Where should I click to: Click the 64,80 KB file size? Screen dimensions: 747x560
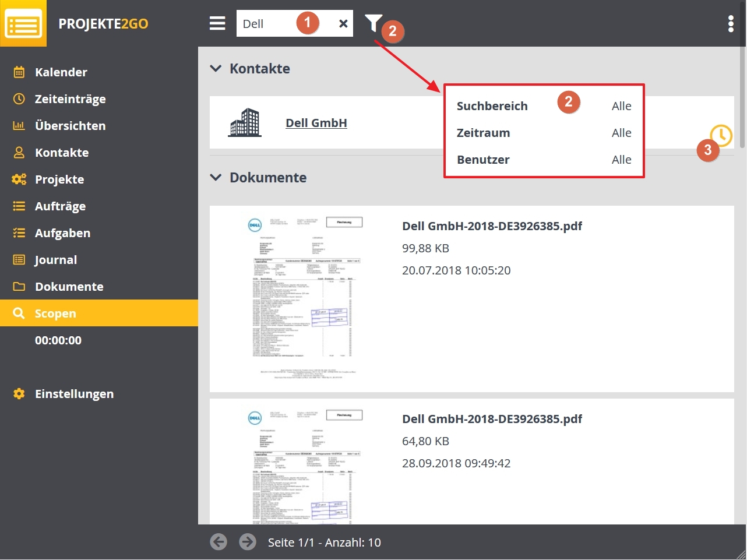tap(425, 441)
